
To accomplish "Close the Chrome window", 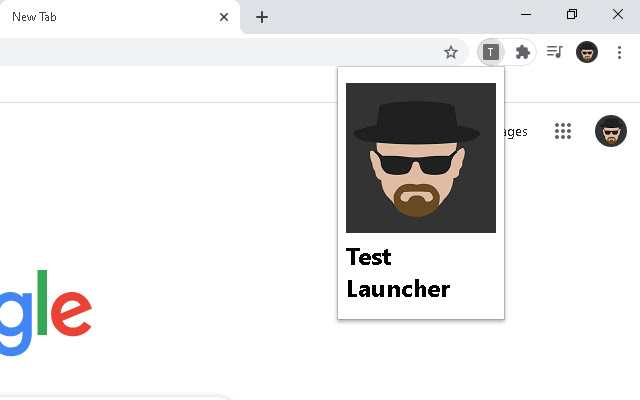I will click(618, 15).
